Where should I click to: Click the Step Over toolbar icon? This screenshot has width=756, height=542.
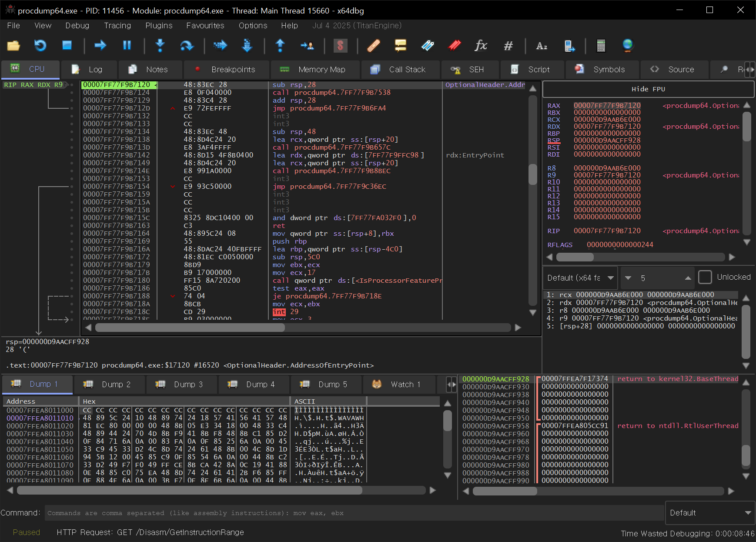click(187, 45)
